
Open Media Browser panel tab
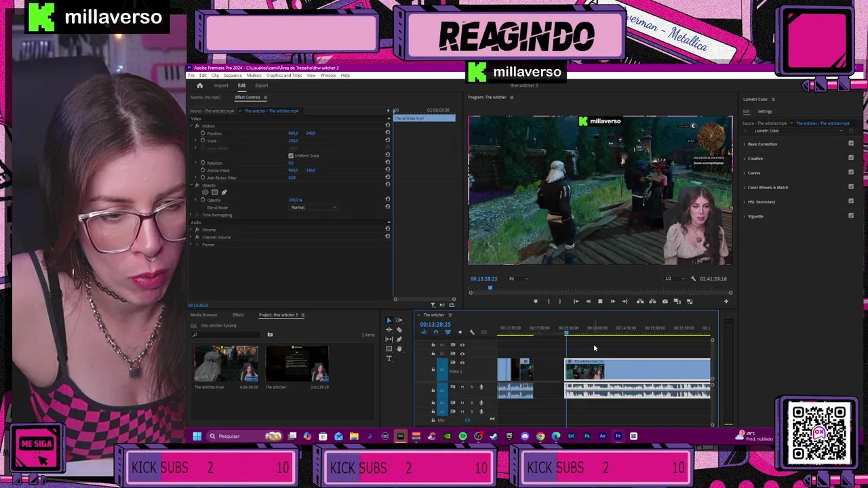coord(204,314)
